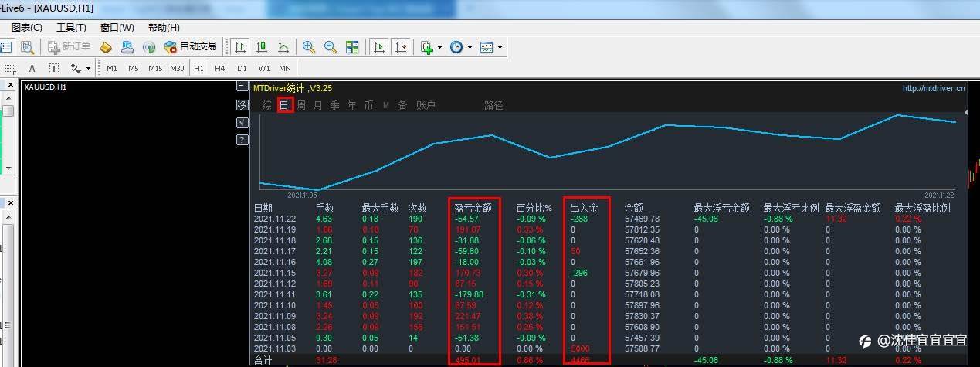
Task: Open the MetaEditor yellow book icon
Action: (106, 47)
